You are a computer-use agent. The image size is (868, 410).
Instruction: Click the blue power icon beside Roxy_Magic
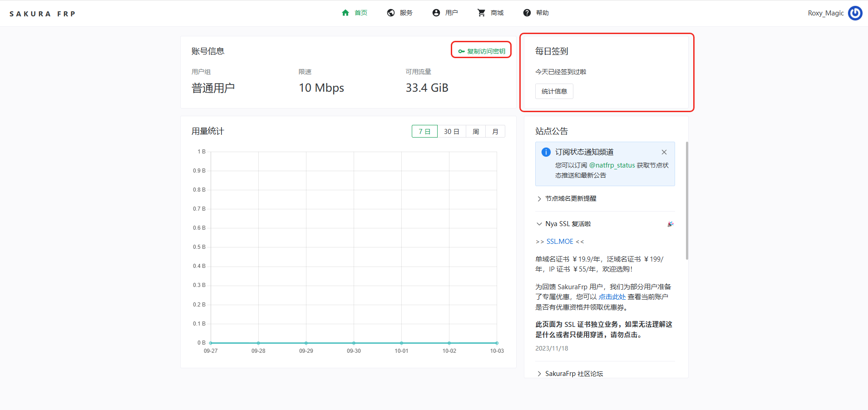(x=855, y=13)
